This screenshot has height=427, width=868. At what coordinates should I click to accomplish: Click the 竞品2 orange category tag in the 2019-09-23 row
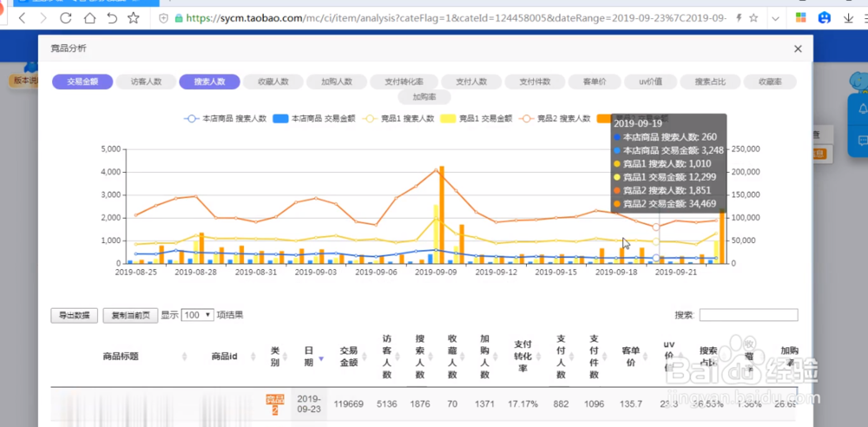[x=275, y=404]
